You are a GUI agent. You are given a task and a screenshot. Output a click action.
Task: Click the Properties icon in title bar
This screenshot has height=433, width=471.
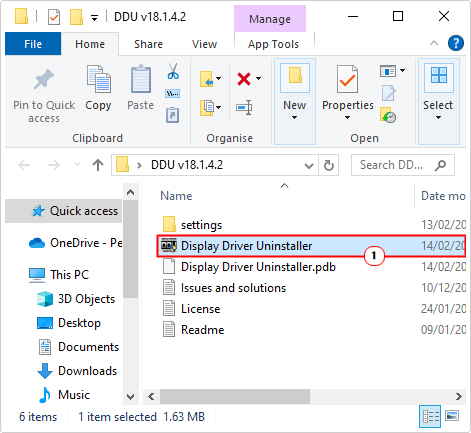tap(54, 17)
